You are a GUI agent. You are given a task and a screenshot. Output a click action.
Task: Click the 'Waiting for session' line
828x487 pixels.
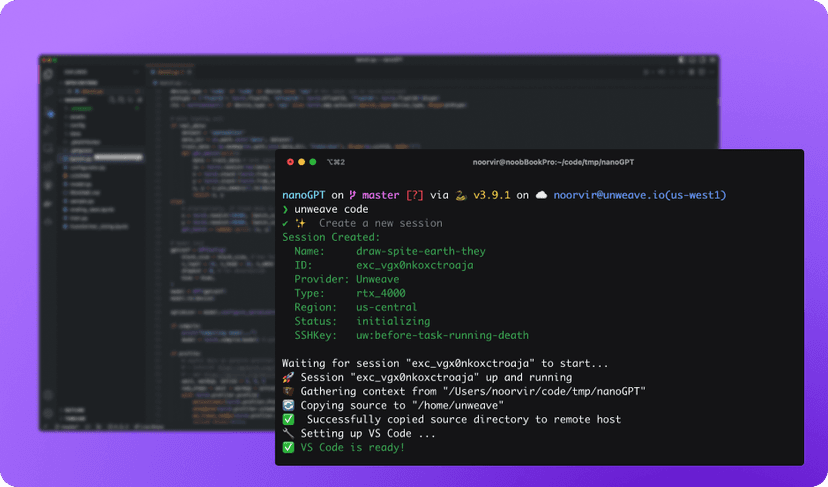tap(445, 363)
